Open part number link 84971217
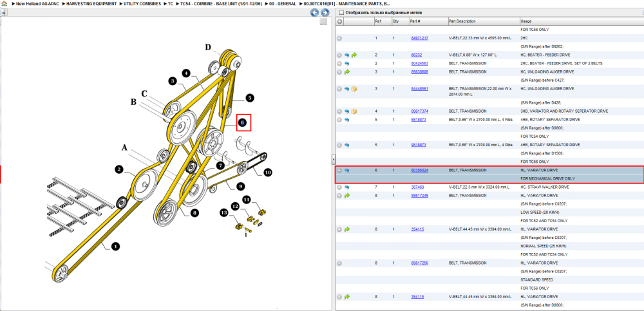 (420, 38)
